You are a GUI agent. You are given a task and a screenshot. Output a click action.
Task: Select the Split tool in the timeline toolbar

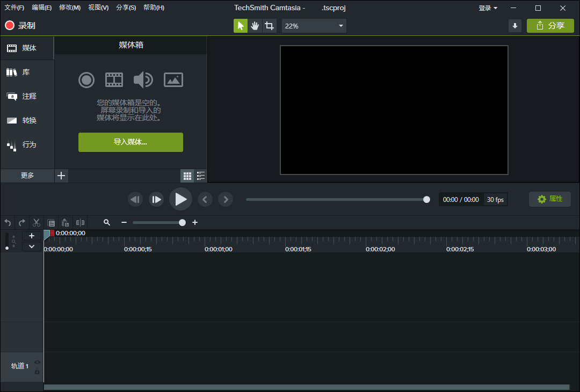[80, 222]
